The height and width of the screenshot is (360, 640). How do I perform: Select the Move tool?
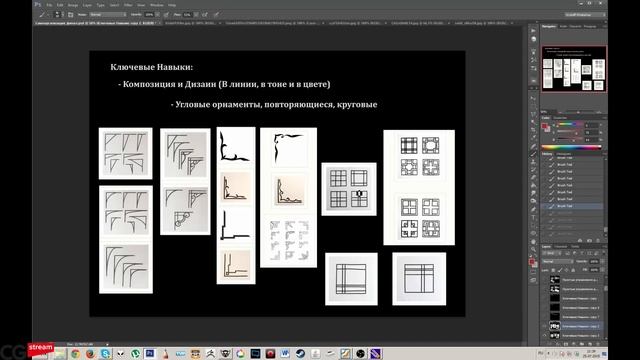[533, 98]
